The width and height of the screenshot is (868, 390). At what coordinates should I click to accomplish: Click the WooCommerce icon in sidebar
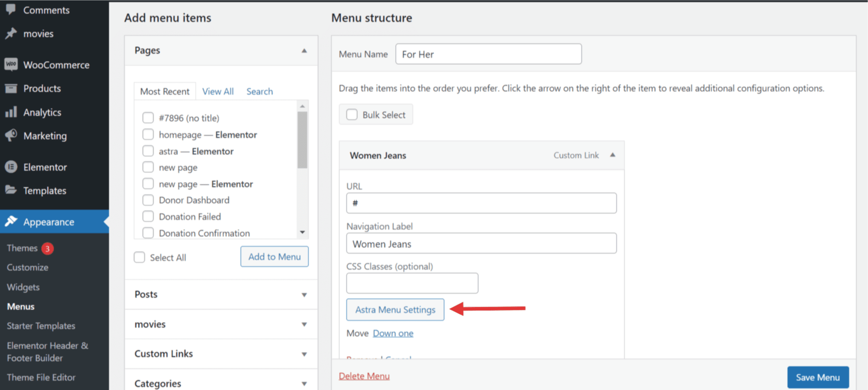tap(11, 64)
